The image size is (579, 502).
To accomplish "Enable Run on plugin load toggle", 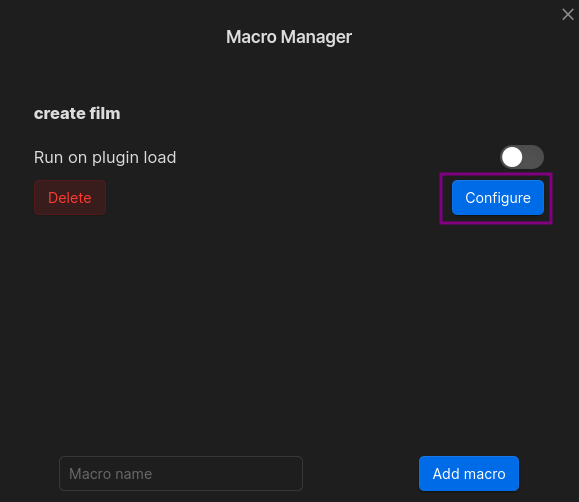I will coord(521,157).
